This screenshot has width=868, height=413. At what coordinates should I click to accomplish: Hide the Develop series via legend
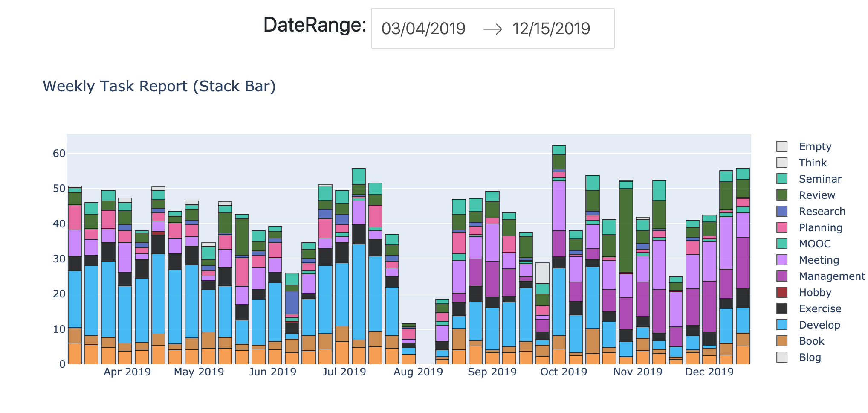(819, 325)
